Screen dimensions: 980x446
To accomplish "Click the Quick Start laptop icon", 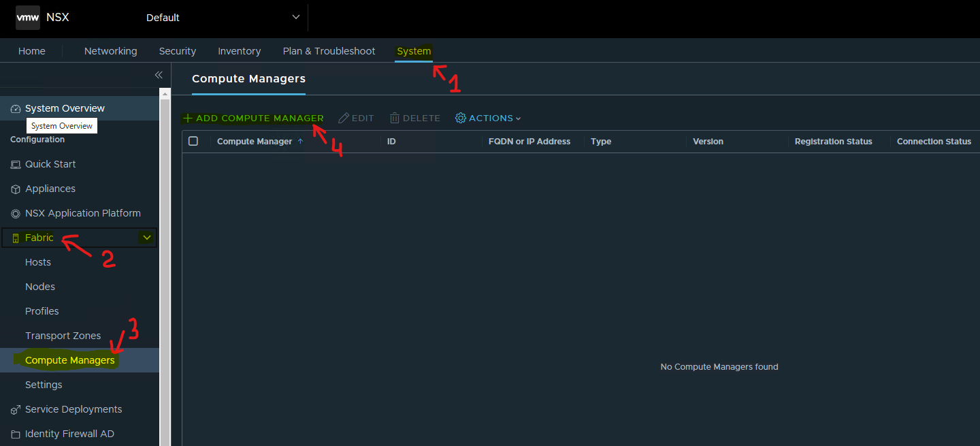I will [x=16, y=164].
